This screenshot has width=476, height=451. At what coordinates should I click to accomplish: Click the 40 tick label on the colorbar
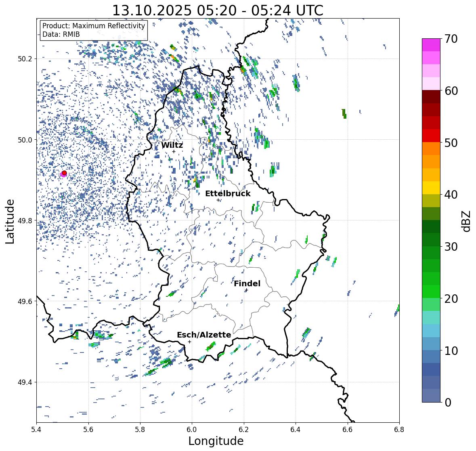click(x=451, y=195)
